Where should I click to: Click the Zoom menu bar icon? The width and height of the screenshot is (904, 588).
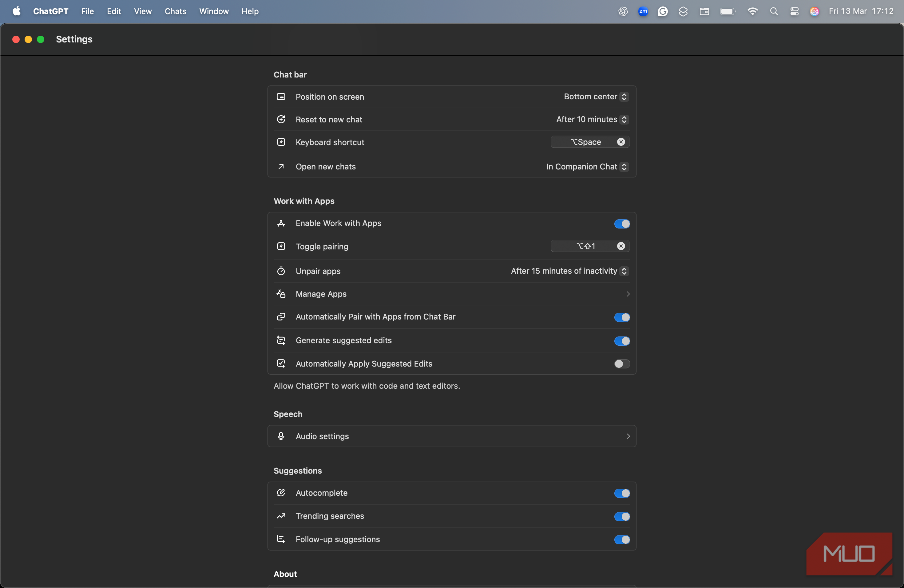click(643, 11)
